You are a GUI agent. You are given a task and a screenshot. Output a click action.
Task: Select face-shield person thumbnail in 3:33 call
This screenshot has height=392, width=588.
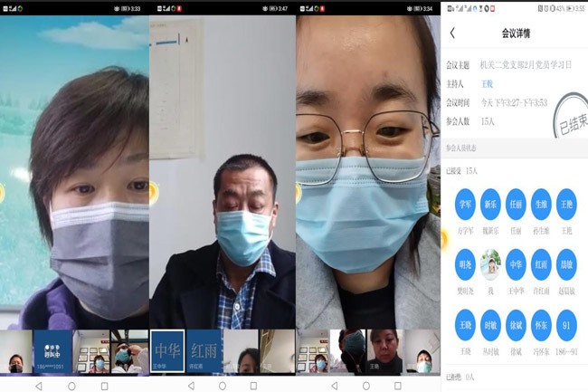[x=129, y=351]
